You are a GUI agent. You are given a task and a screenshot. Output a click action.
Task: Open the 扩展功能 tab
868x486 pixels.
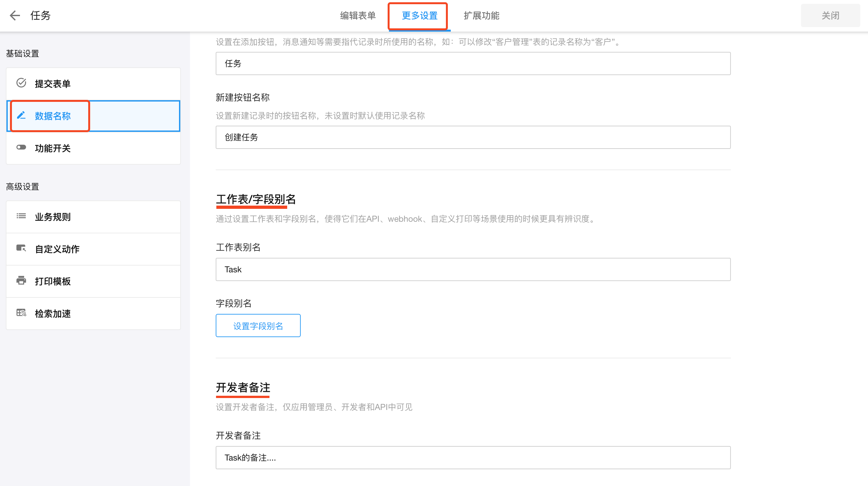pyautogui.click(x=481, y=15)
